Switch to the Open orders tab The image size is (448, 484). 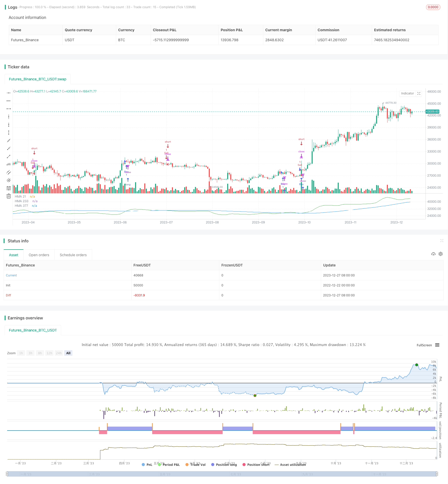[x=39, y=255]
